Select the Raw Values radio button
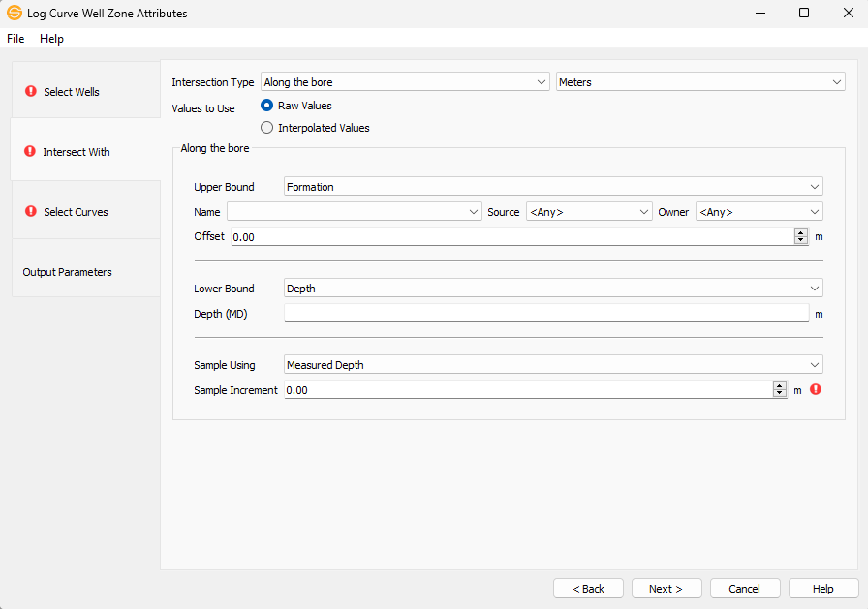 point(267,106)
